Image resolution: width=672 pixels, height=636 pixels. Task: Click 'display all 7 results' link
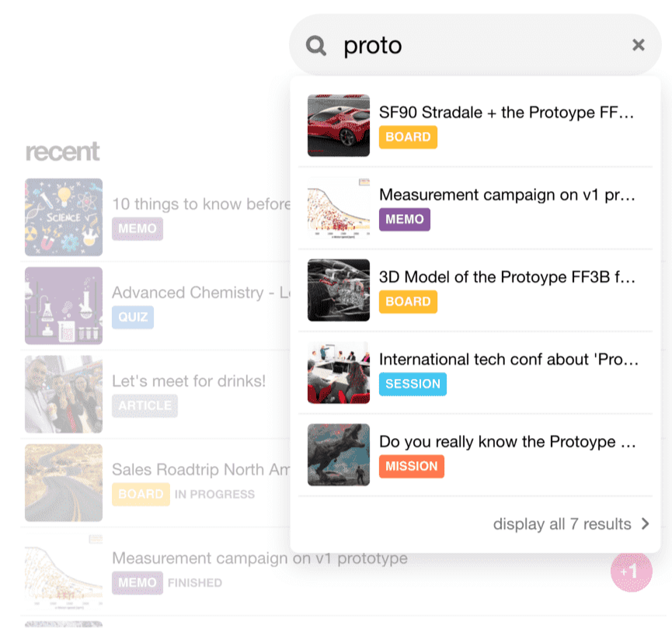[x=562, y=524]
